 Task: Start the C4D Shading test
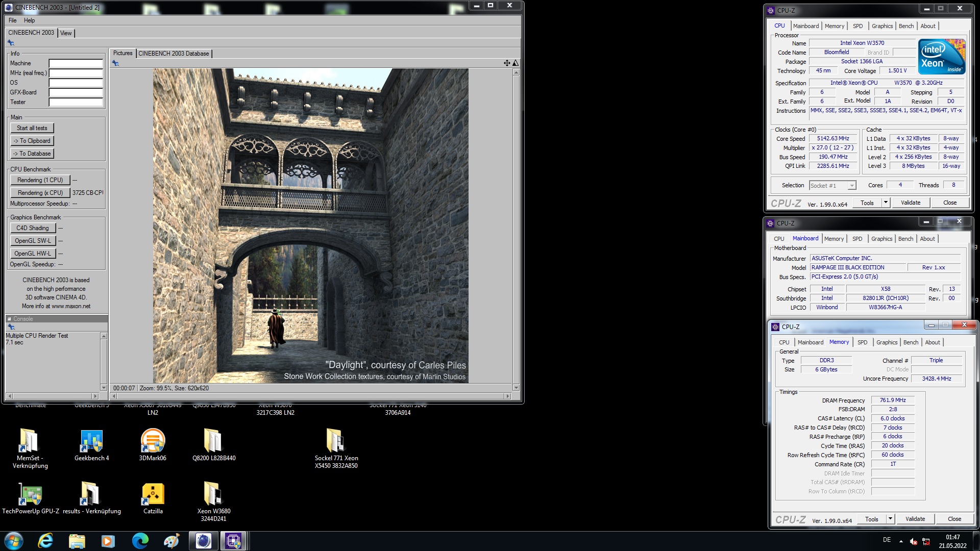(33, 228)
